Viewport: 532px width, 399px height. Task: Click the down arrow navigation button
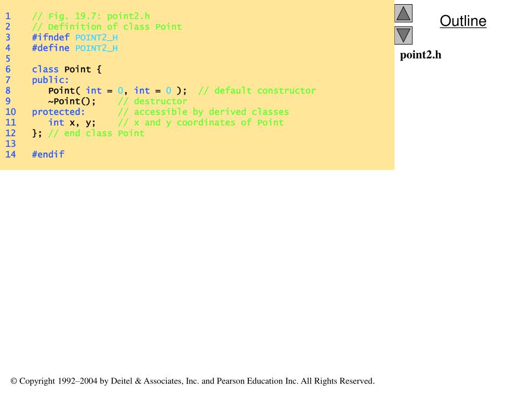point(403,36)
